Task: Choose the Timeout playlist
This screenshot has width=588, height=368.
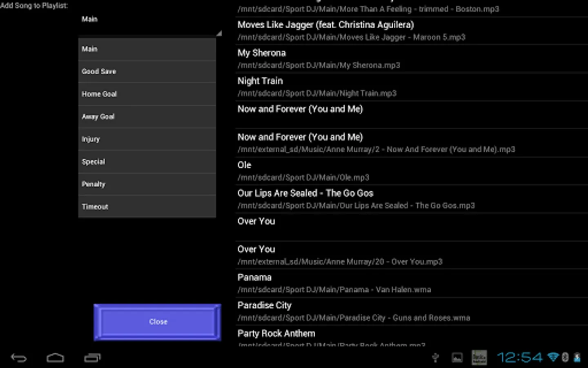Action: (147, 206)
